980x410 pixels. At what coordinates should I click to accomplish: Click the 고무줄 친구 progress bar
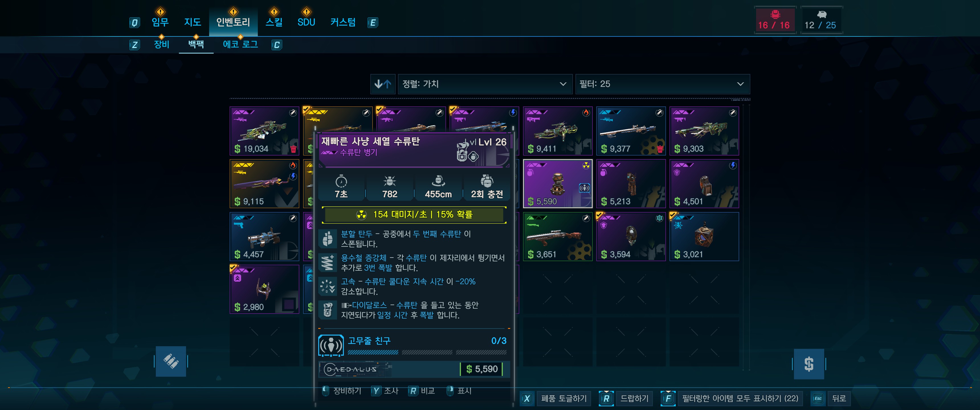pos(427,352)
